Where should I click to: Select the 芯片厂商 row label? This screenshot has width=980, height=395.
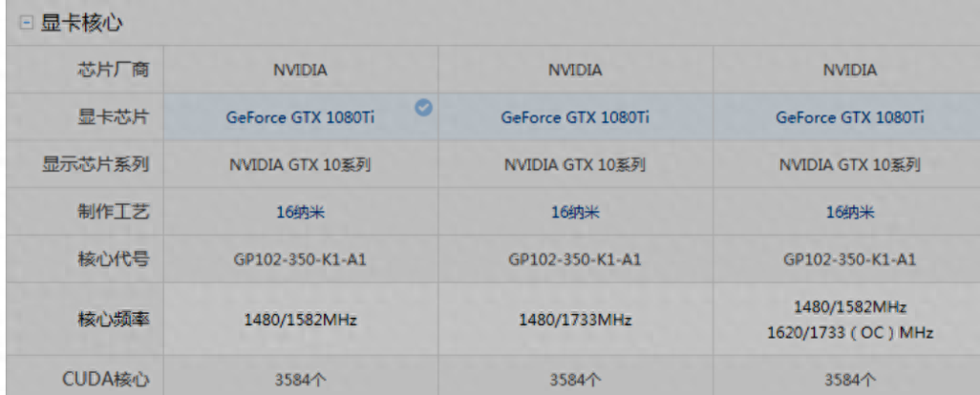(x=118, y=70)
